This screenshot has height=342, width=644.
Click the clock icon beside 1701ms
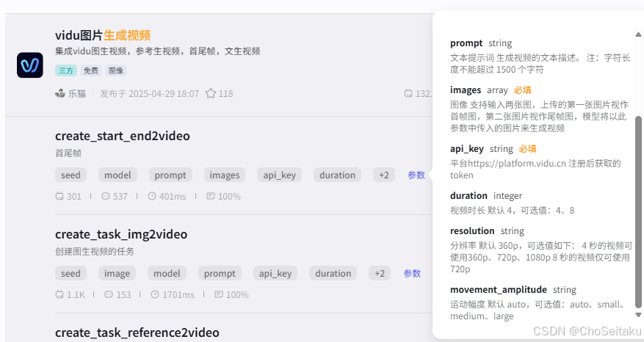(x=155, y=294)
